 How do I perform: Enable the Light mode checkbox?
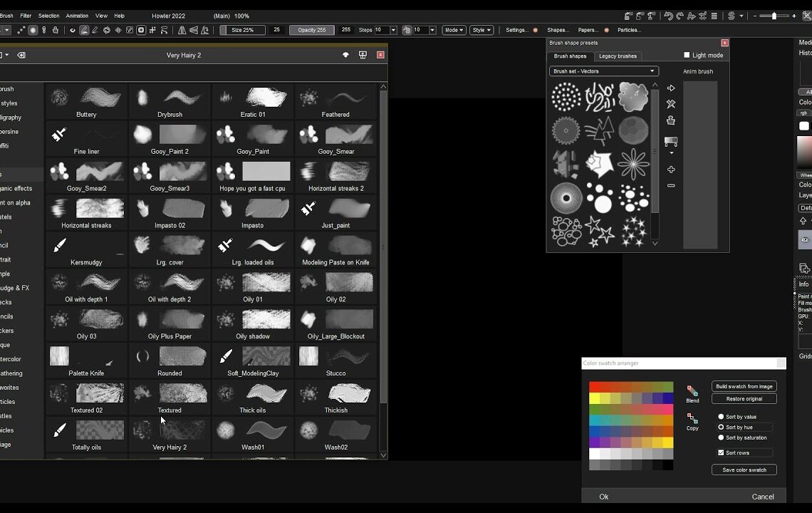click(x=687, y=56)
